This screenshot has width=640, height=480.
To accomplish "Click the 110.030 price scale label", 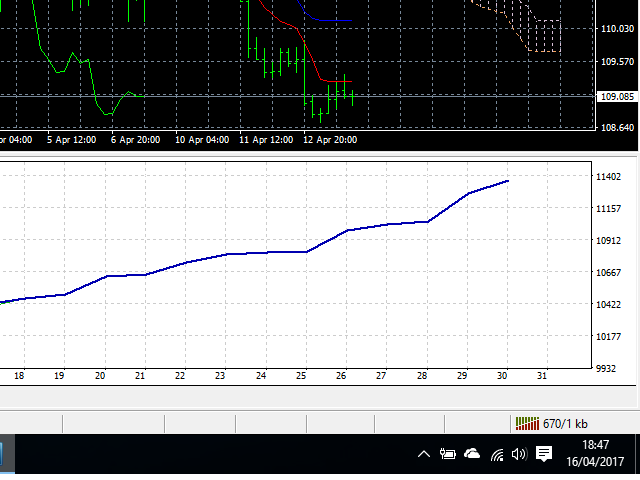I will (616, 30).
